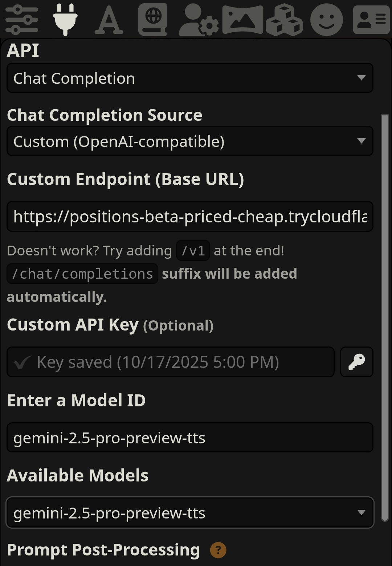This screenshot has height=566, width=392.
Task: Click the /chat/completions code snippet
Action: (82, 274)
